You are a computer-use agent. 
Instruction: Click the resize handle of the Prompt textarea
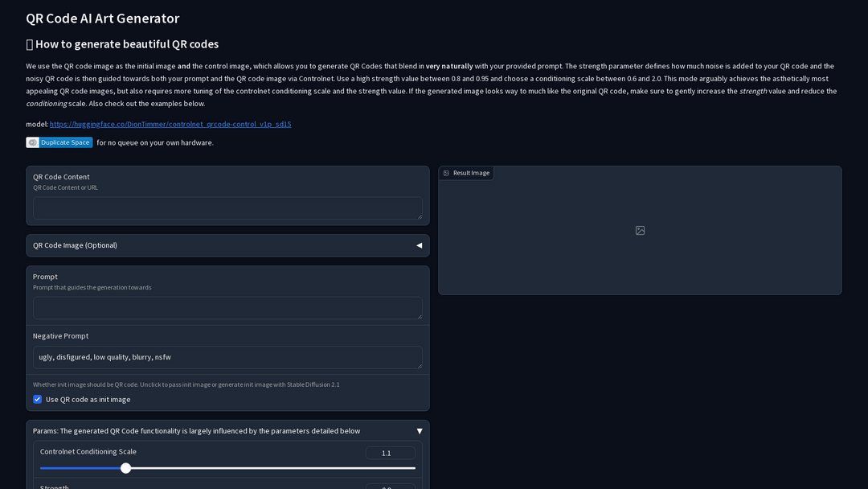click(x=419, y=315)
